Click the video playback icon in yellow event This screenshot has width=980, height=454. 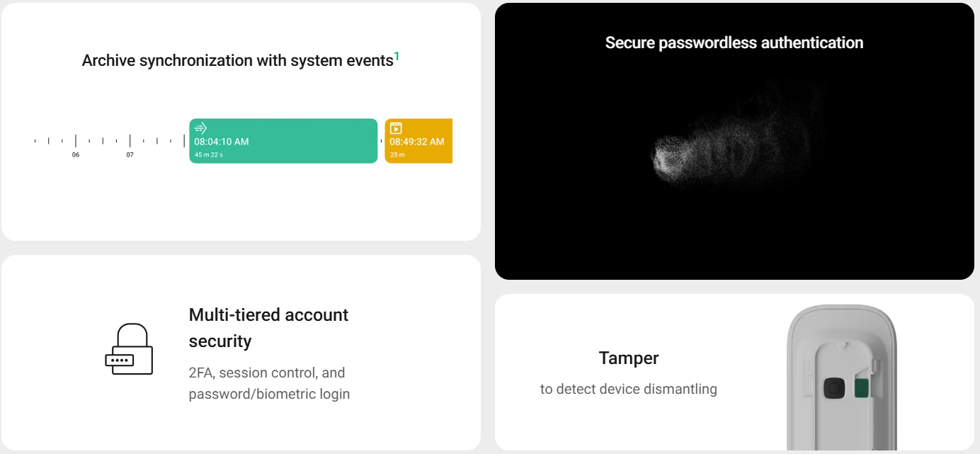point(396,128)
